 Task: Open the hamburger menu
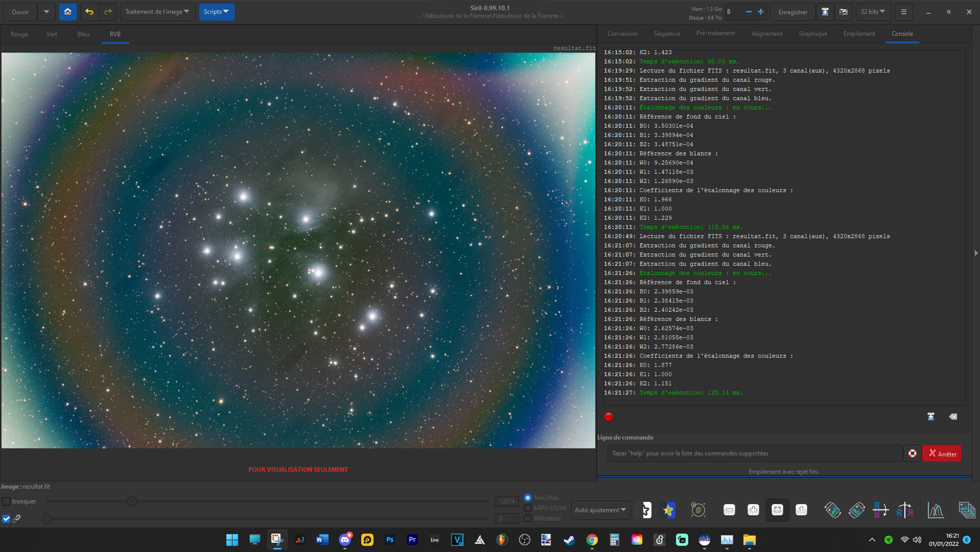pyautogui.click(x=903, y=12)
